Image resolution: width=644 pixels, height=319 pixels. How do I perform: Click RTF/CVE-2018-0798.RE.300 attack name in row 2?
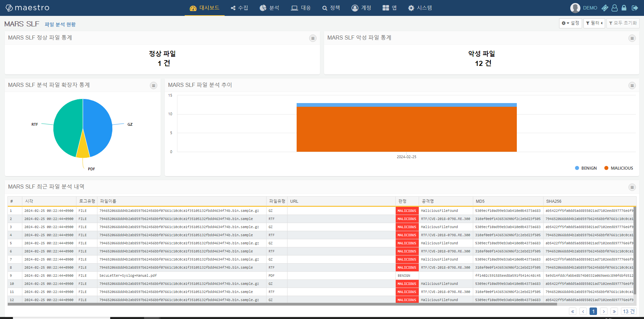click(x=445, y=219)
